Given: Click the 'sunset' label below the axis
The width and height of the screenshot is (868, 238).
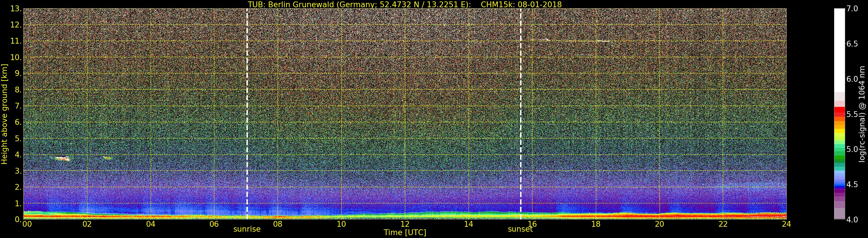Looking at the screenshot, I should coord(520,229).
